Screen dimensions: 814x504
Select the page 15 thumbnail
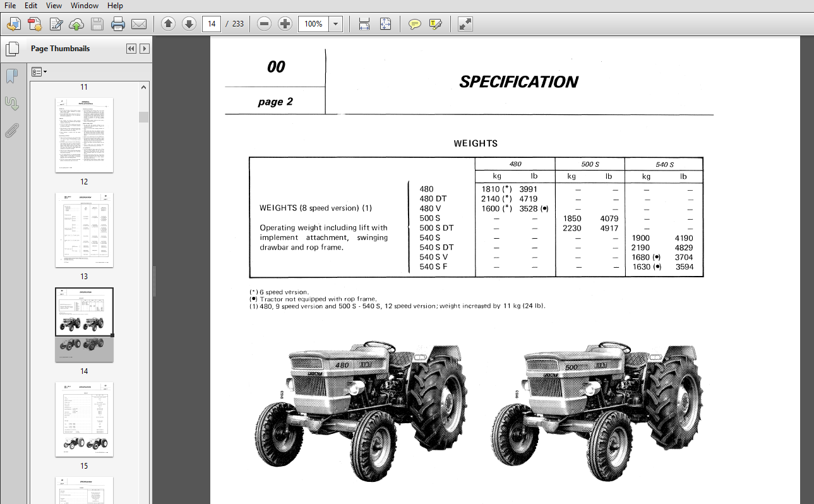[x=84, y=419]
